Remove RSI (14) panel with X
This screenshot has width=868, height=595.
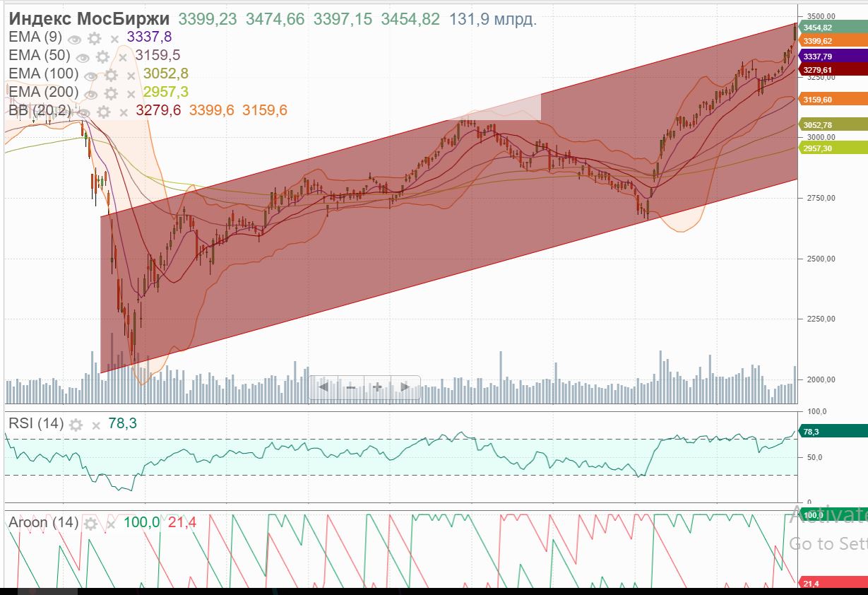click(95, 425)
